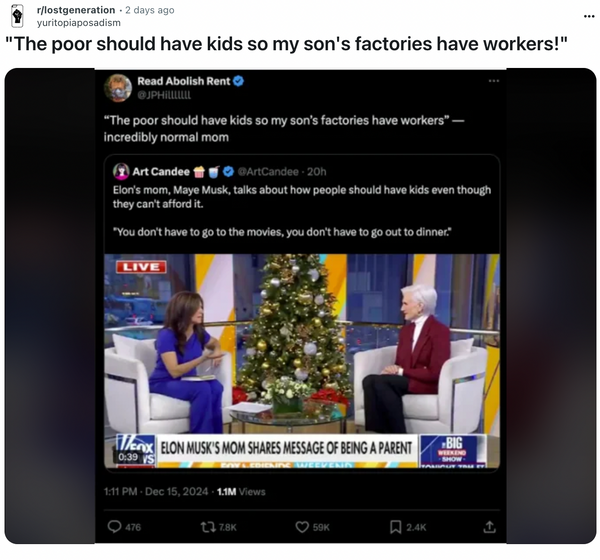Click the 0:39 video duration label
Viewport: 600px width, 560px height.
128,457
